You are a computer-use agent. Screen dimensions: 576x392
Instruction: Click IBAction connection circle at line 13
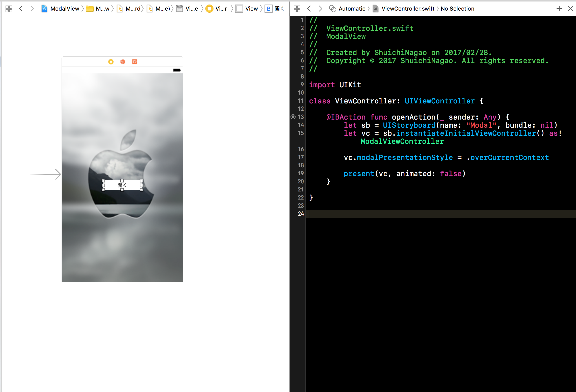coord(293,117)
